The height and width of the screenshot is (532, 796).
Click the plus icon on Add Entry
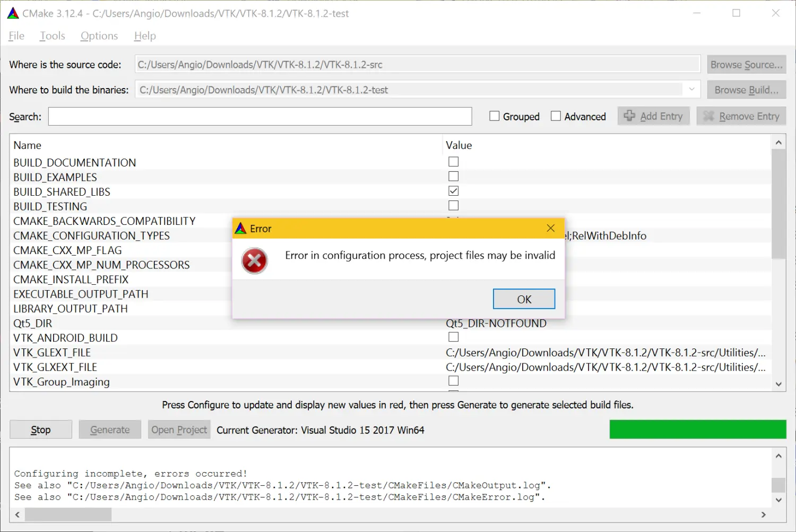point(629,116)
